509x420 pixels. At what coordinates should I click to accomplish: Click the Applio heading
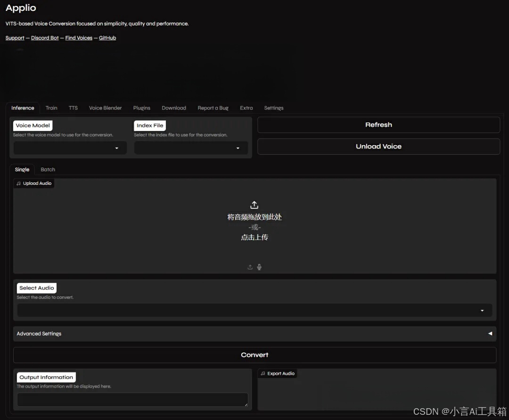point(21,8)
